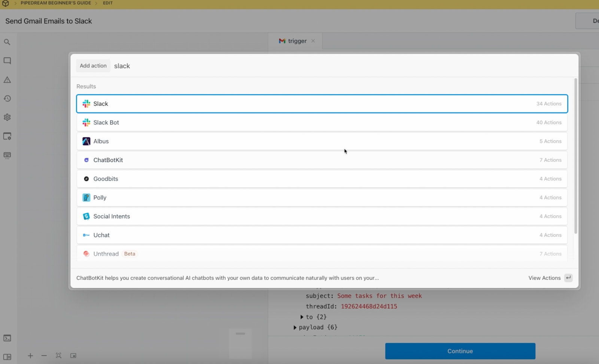The image size is (599, 364).
Task: Click the 34 Actions count
Action: point(549,104)
